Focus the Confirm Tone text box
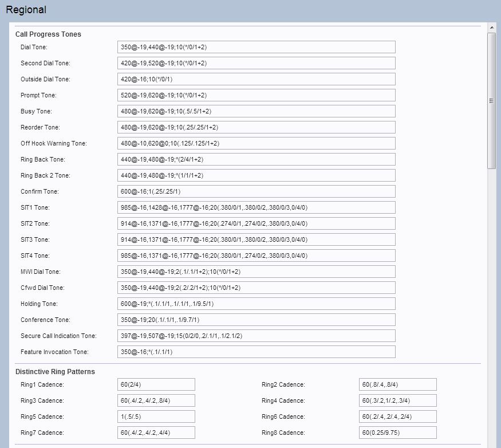Image resolution: width=501 pixels, height=448 pixels. click(256, 191)
